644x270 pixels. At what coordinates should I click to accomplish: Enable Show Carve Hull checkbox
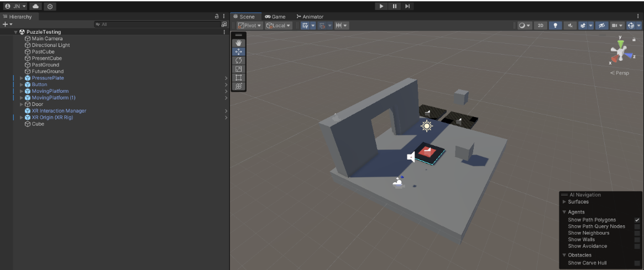pos(637,263)
